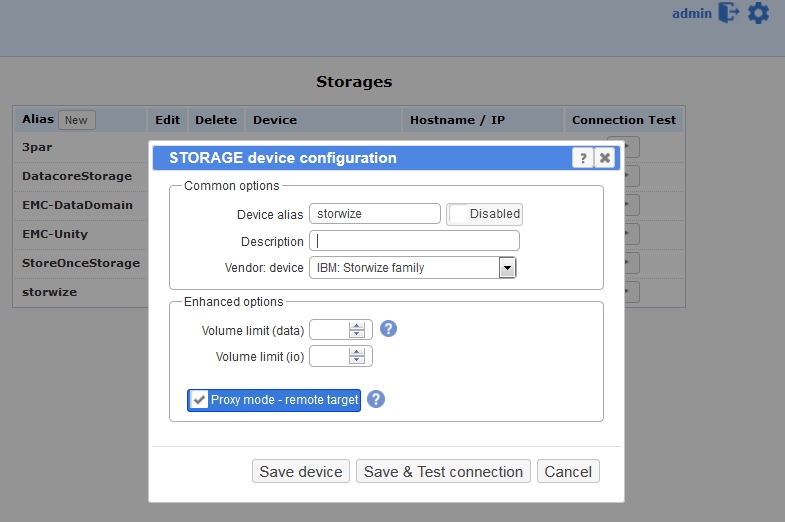Increase the Volume limit (data) value
Viewport: 785px width, 522px height.
pos(356,325)
